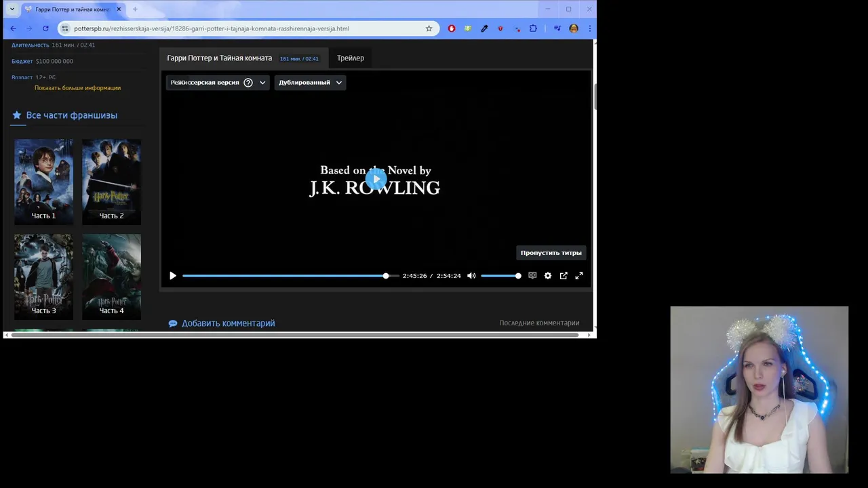
Task: Open the Часть 4 movie poster
Action: [x=112, y=277]
